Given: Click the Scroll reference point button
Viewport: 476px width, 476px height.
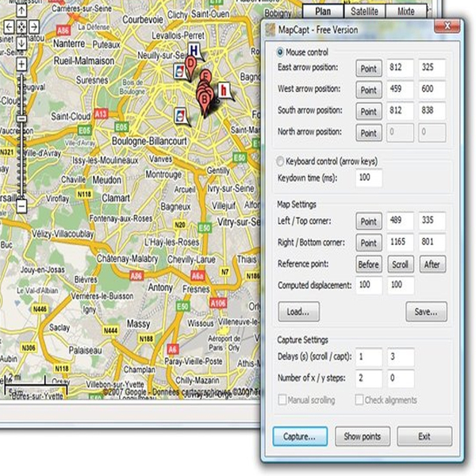Looking at the screenshot, I should pos(401,264).
